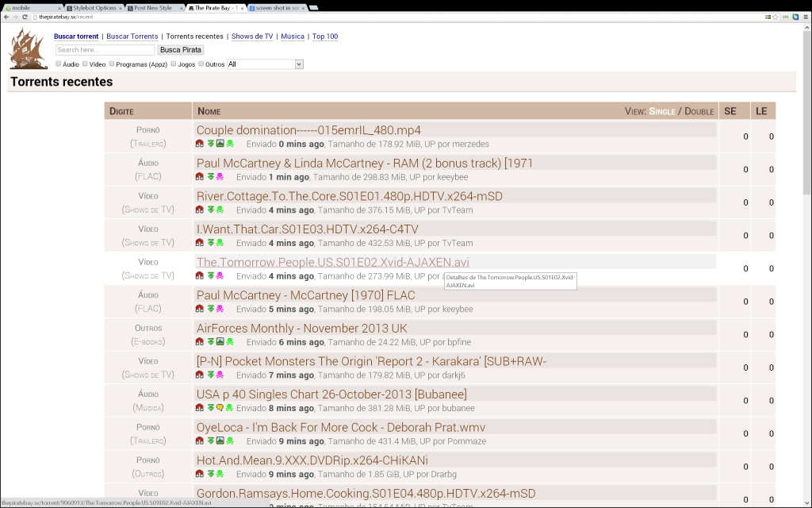
Task: Open the Chrome hamburger menu
Action: [x=806, y=17]
